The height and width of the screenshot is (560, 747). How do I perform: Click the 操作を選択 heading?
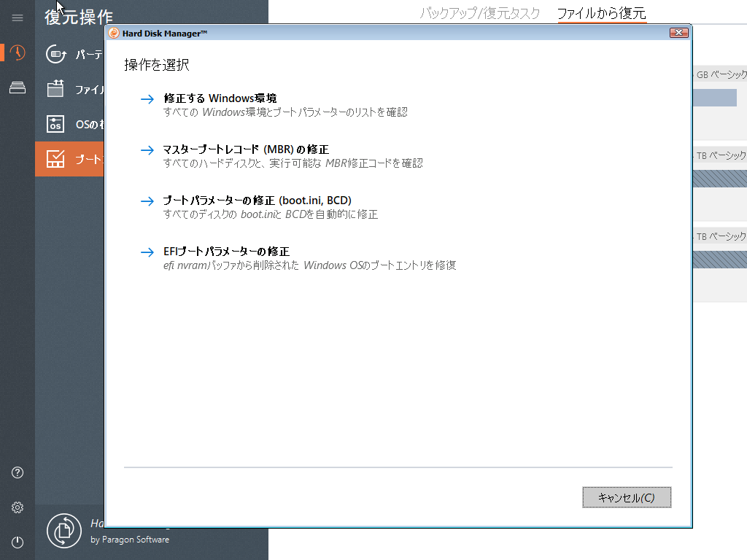(x=157, y=65)
